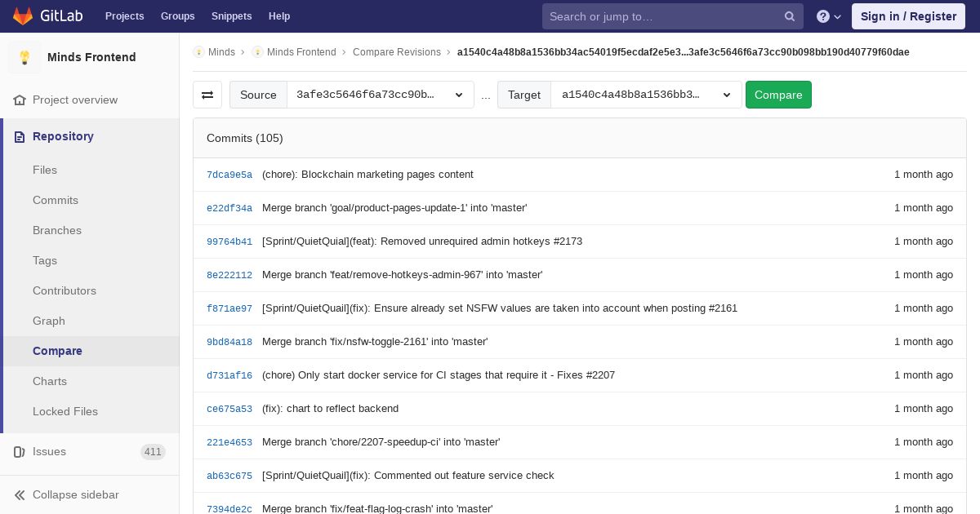Click Compare Revisions breadcrumb link
The height and width of the screenshot is (514, 980).
[397, 52]
